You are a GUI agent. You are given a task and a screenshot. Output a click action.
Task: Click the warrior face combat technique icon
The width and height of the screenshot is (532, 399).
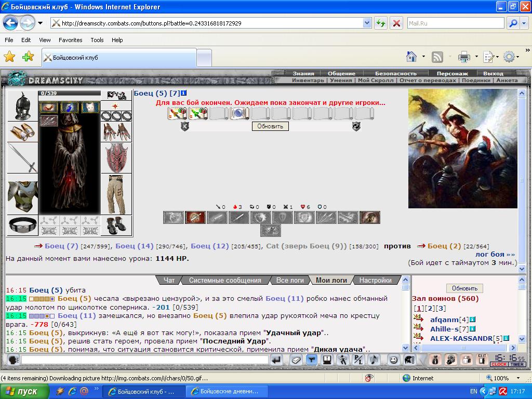click(x=370, y=218)
